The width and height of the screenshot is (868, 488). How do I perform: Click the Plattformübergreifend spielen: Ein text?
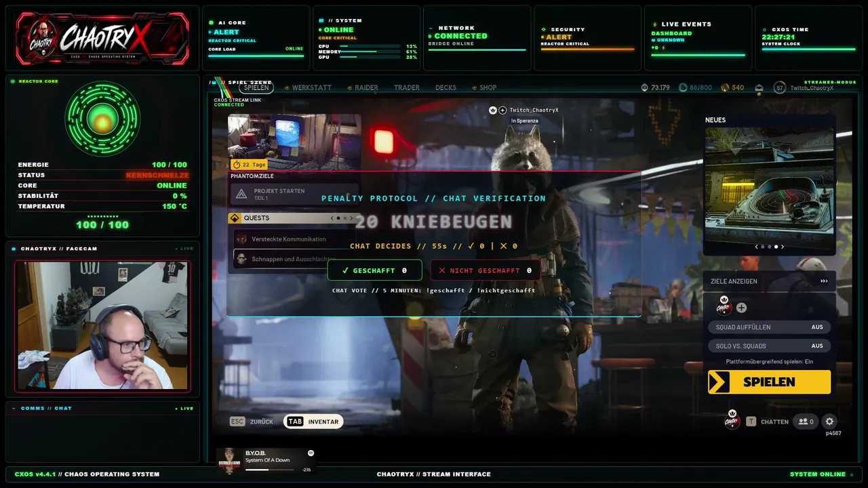click(x=769, y=362)
